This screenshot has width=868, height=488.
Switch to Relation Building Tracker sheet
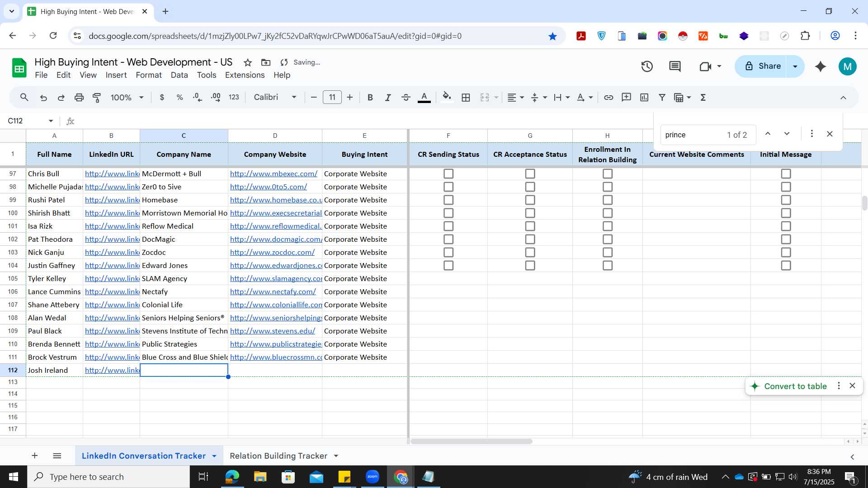pos(278,456)
